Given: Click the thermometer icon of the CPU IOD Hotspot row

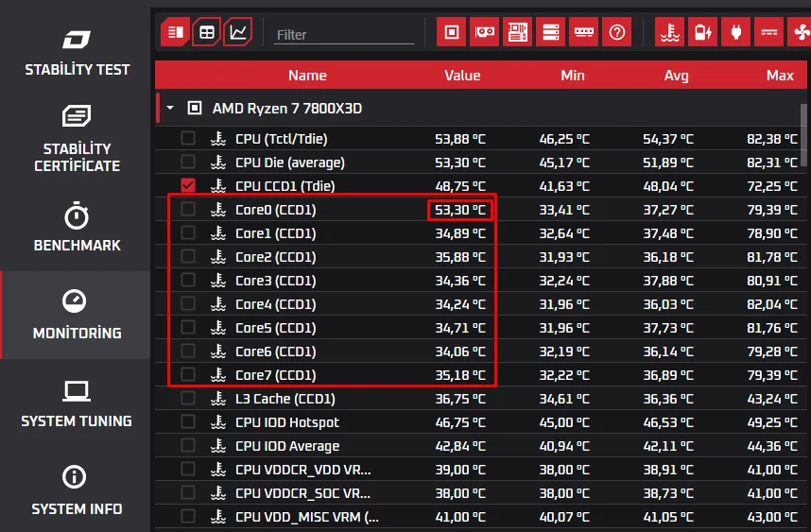Looking at the screenshot, I should tap(218, 422).
